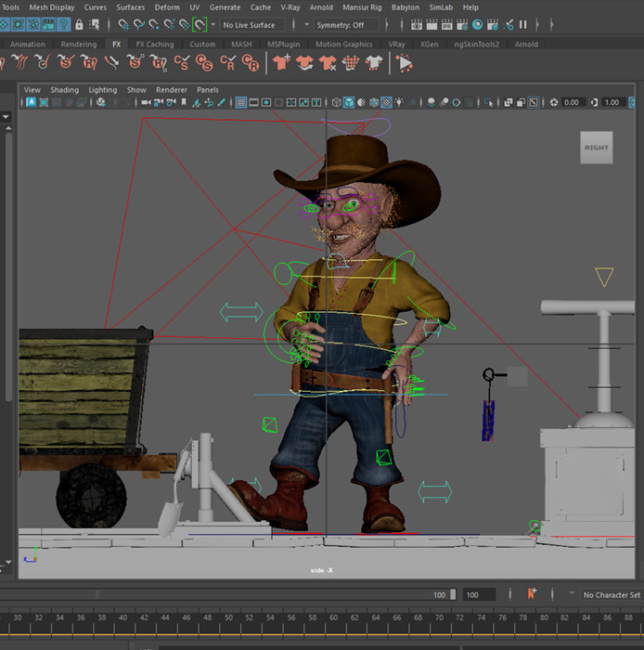Click the Display Current Mesh gray shirt icon
The image size is (644, 650).
coord(374,63)
